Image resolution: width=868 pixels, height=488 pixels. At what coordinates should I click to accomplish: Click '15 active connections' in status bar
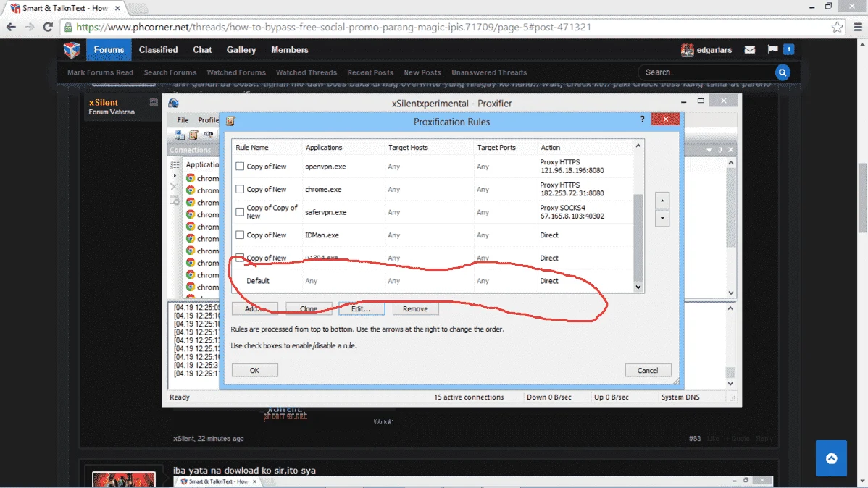click(469, 397)
